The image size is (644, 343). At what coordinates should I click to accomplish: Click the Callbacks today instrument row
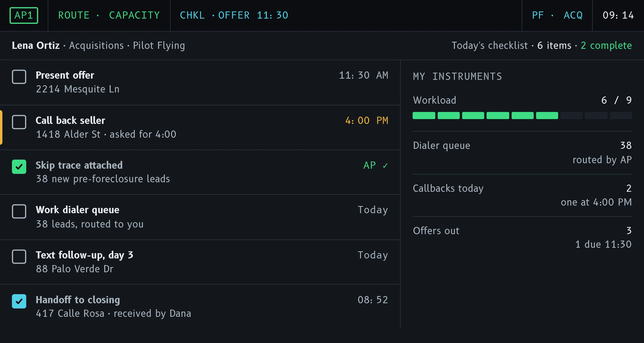[x=522, y=195]
